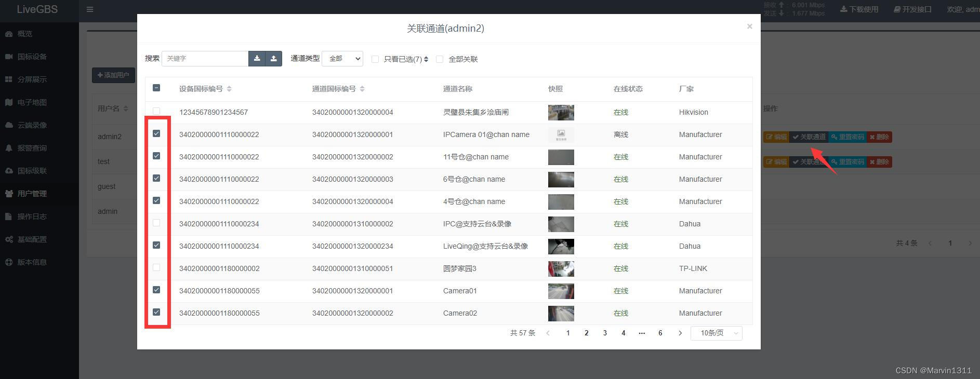The height and width of the screenshot is (379, 980).
Task: Sort users by 用户名 column arrows
Action: pos(126,109)
